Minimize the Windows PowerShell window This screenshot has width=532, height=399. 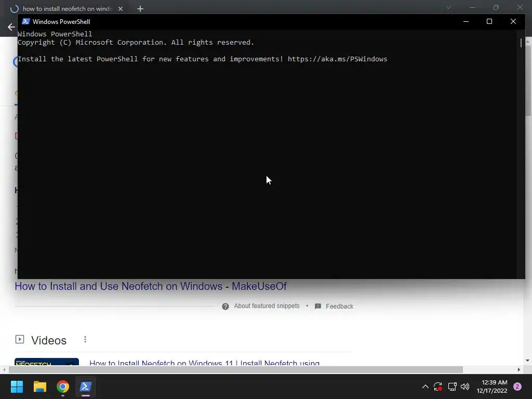(x=466, y=21)
